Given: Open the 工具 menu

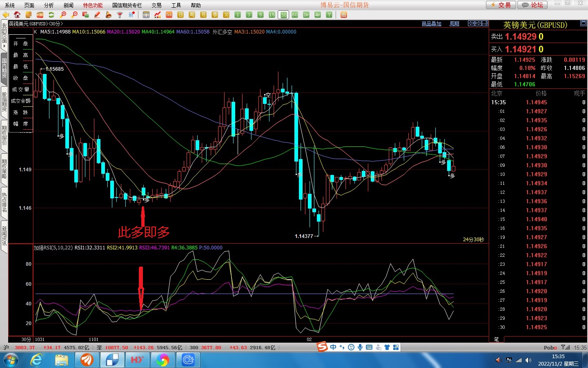Looking at the screenshot, I should [x=176, y=5].
